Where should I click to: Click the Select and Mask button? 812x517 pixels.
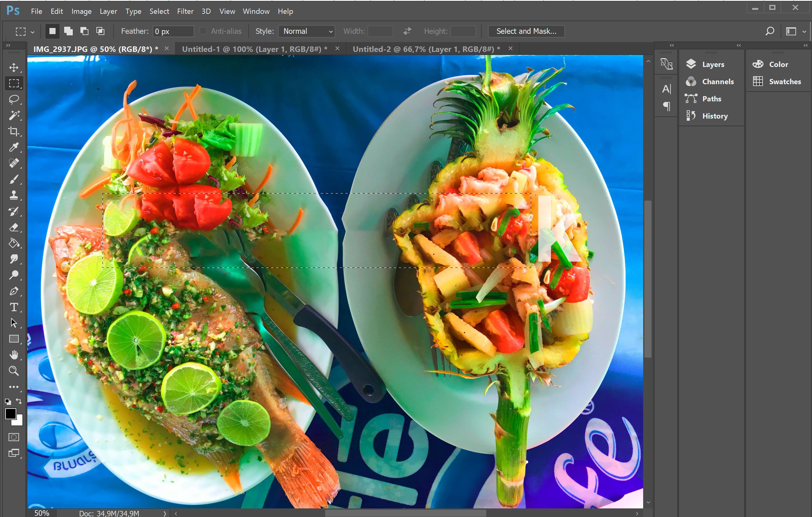point(526,30)
